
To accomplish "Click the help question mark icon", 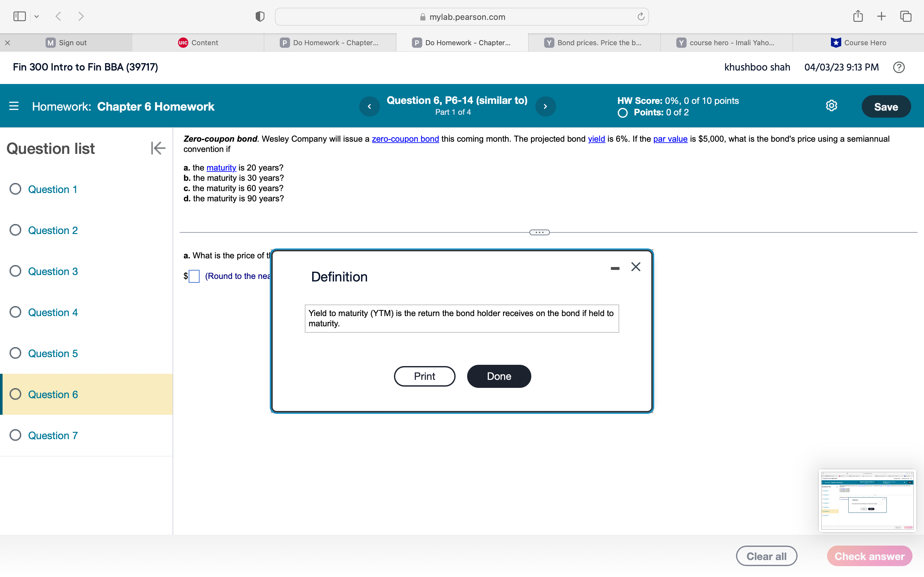I will point(899,67).
